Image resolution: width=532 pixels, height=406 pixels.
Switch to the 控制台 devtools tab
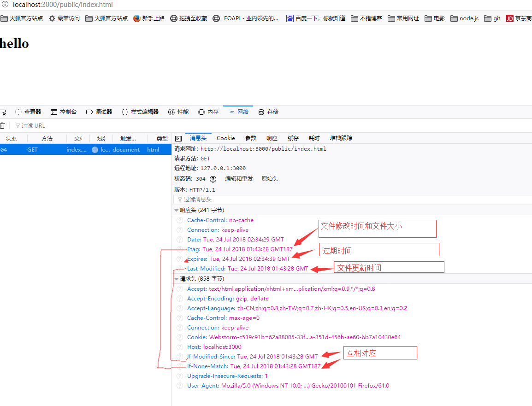point(64,112)
